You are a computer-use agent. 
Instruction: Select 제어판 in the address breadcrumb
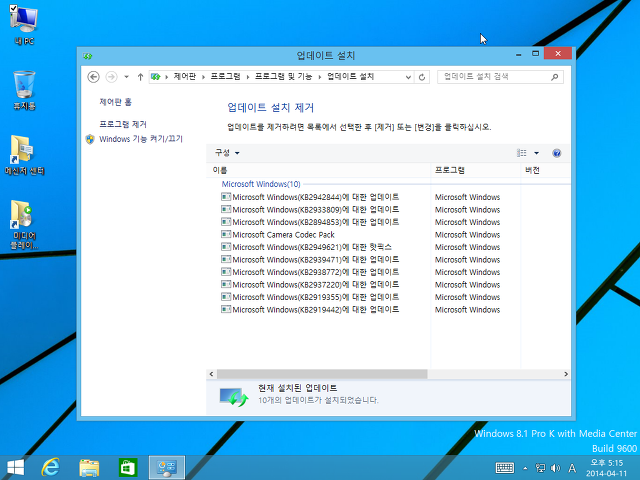click(184, 76)
